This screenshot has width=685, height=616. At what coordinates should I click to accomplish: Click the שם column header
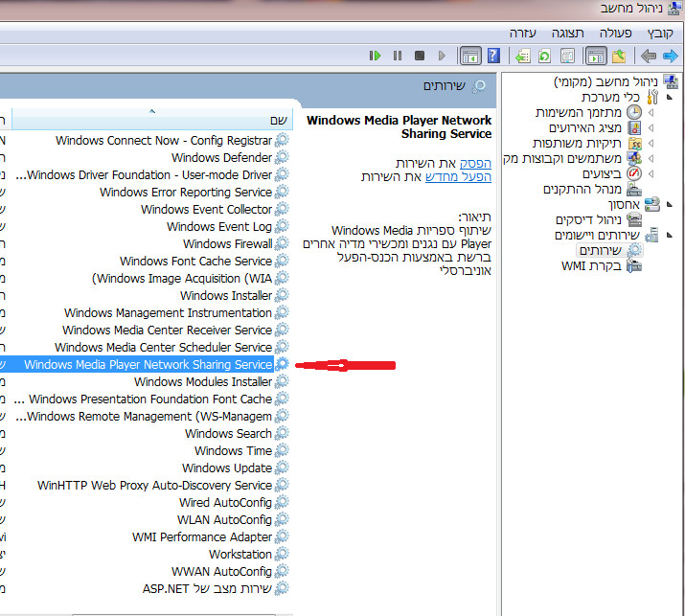tap(152, 119)
